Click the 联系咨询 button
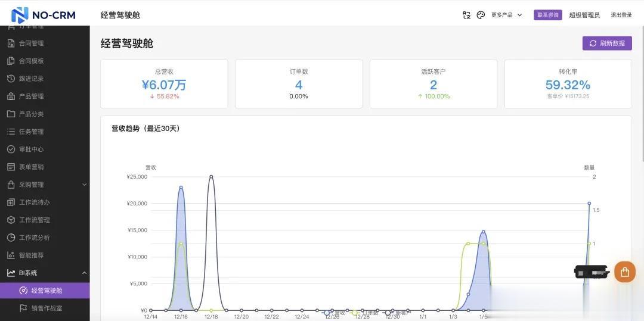The width and height of the screenshot is (644, 321). [548, 15]
